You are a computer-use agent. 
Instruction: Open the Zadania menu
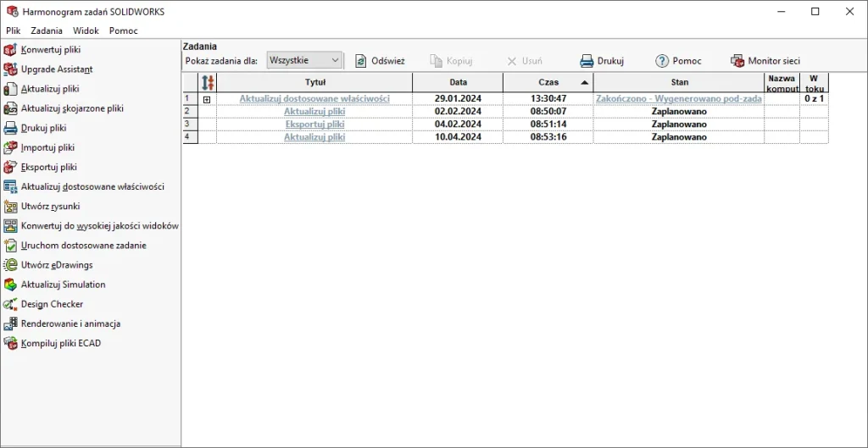(47, 31)
